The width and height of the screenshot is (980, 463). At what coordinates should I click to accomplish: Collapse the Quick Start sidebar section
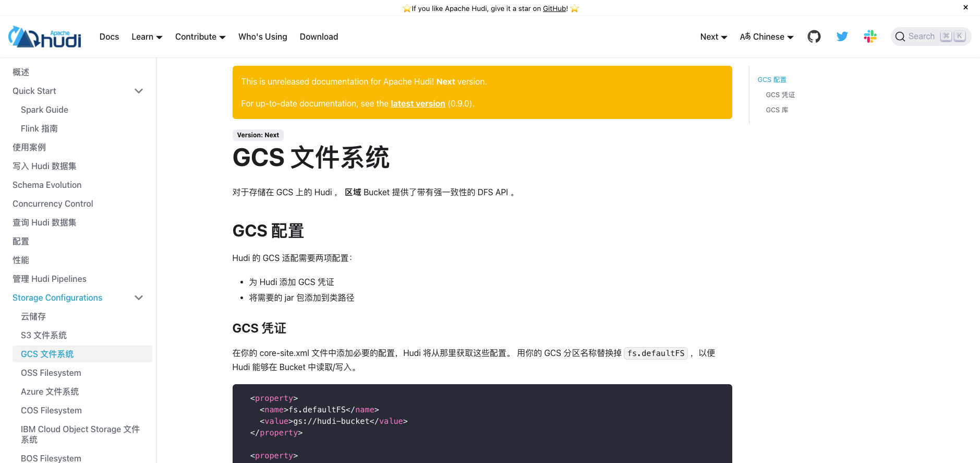pyautogui.click(x=139, y=91)
